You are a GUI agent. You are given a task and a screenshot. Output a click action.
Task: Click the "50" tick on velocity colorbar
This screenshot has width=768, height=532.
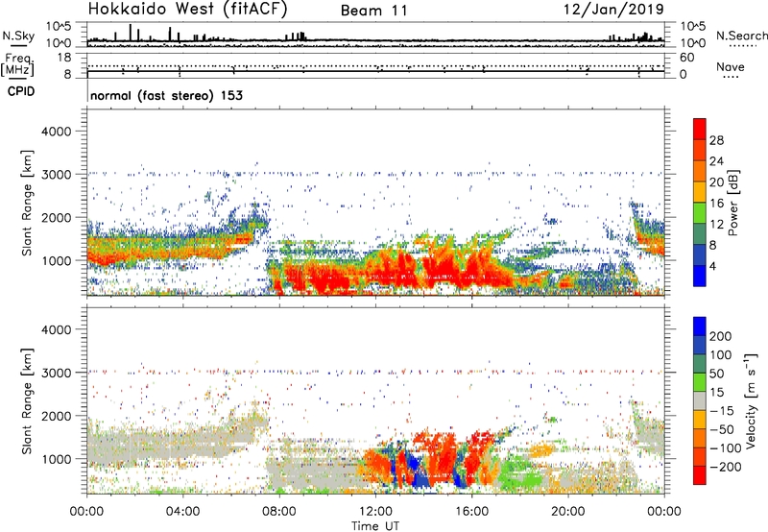point(716,374)
